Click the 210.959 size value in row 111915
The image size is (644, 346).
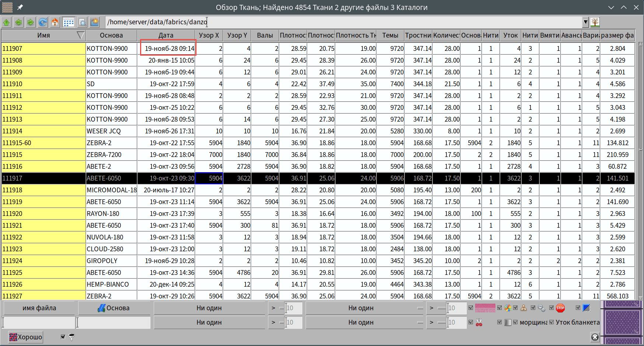tap(617, 155)
